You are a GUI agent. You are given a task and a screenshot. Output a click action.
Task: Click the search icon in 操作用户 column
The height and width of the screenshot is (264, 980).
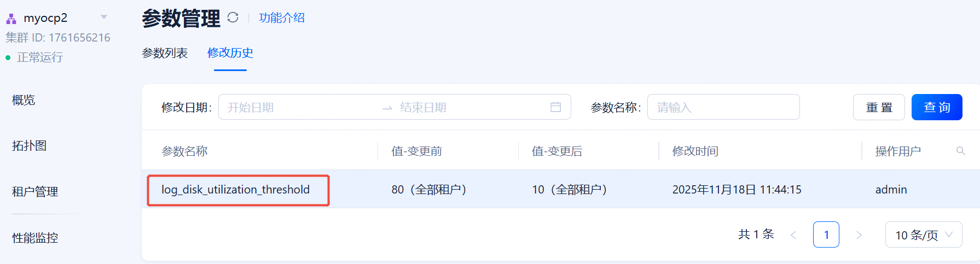[960, 151]
